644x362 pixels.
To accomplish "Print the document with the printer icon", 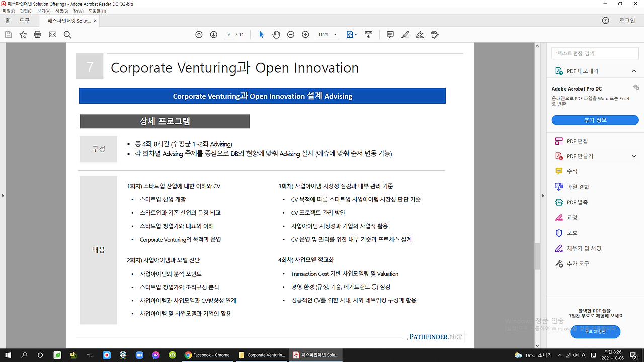I will point(37,35).
